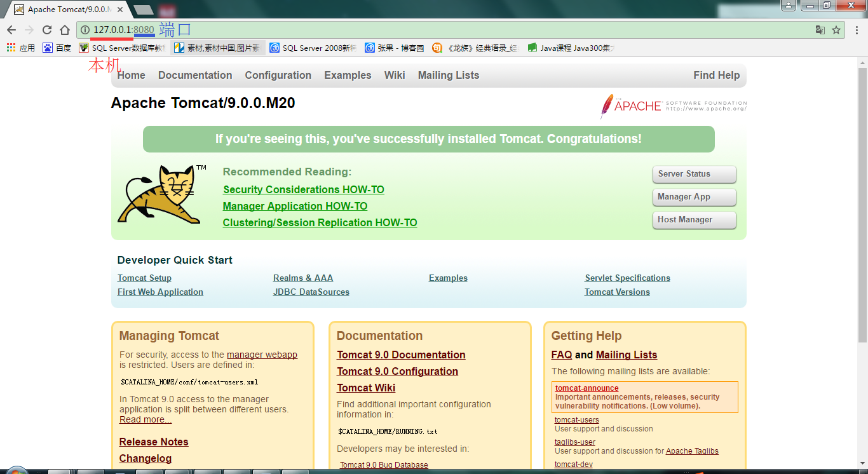Image resolution: width=868 pixels, height=474 pixels.
Task: Click the user profile icon in title bar
Action: point(789,6)
